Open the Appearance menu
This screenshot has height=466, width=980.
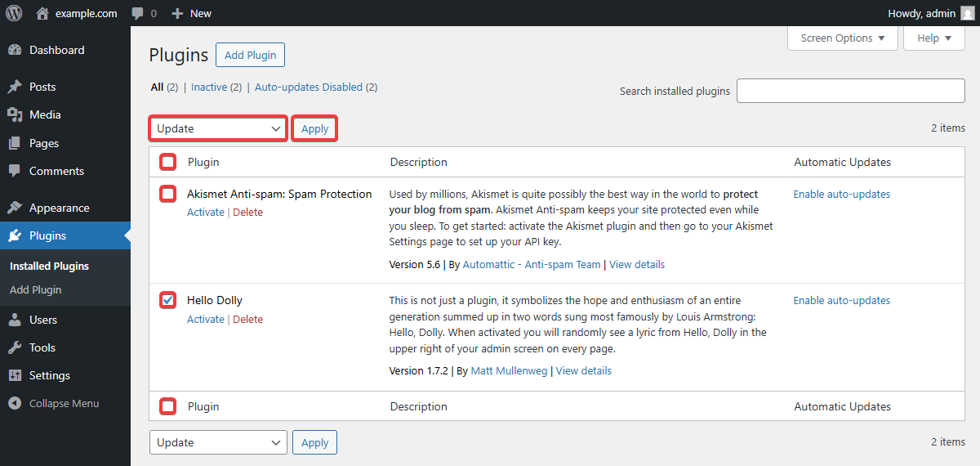(59, 208)
